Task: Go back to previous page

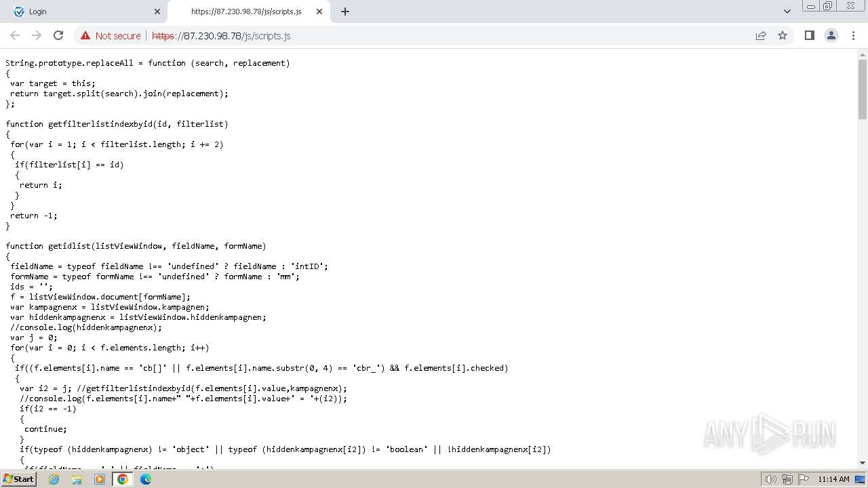Action: pos(15,35)
